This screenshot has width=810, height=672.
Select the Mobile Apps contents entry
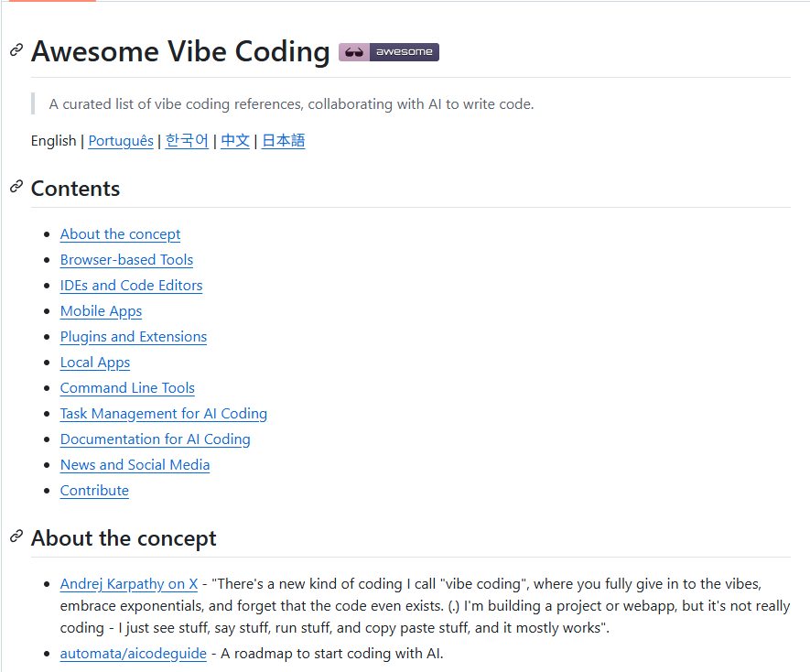tap(101, 311)
